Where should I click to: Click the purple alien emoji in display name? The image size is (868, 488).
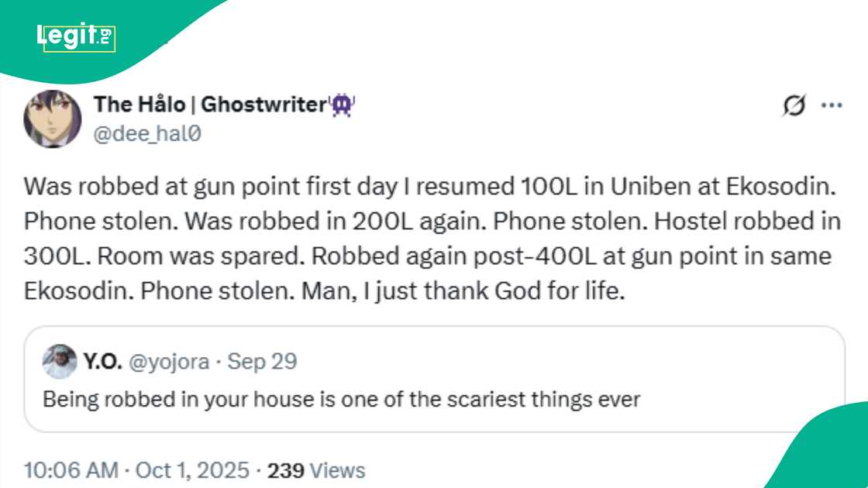click(x=343, y=102)
